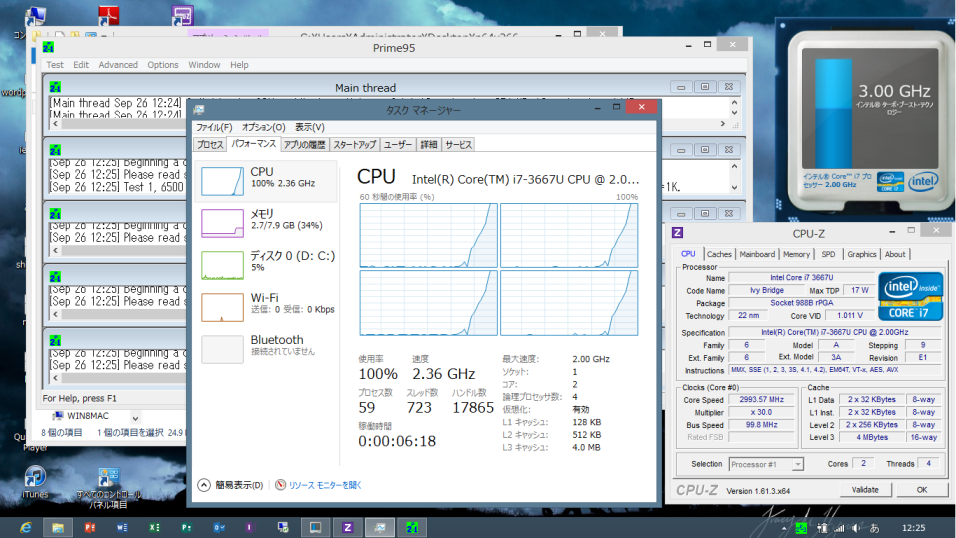Collapse to 簡易表示 simple view in Task Manager
The height and width of the screenshot is (538, 956).
[231, 485]
